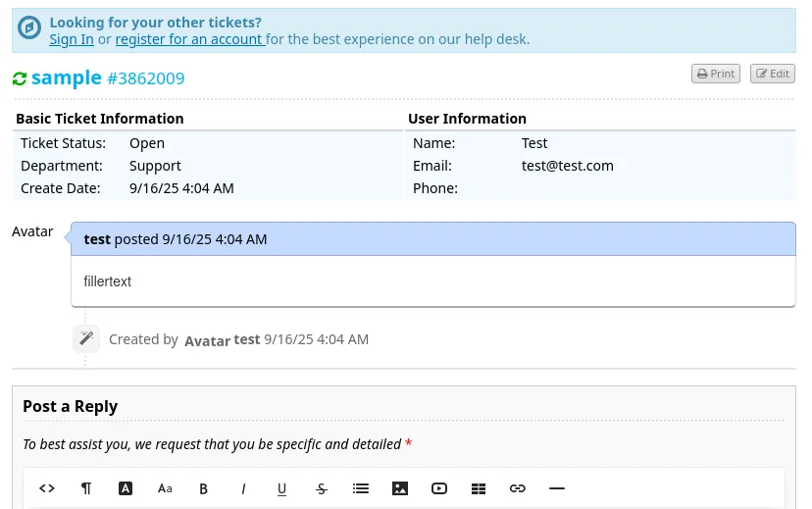
Task: Open the Sign In link
Action: tap(72, 39)
